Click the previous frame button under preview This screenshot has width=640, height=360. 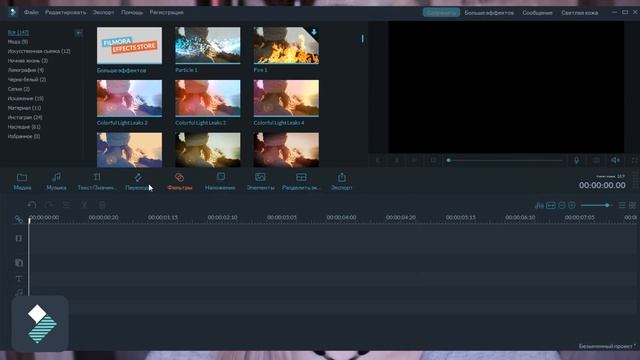point(378,160)
